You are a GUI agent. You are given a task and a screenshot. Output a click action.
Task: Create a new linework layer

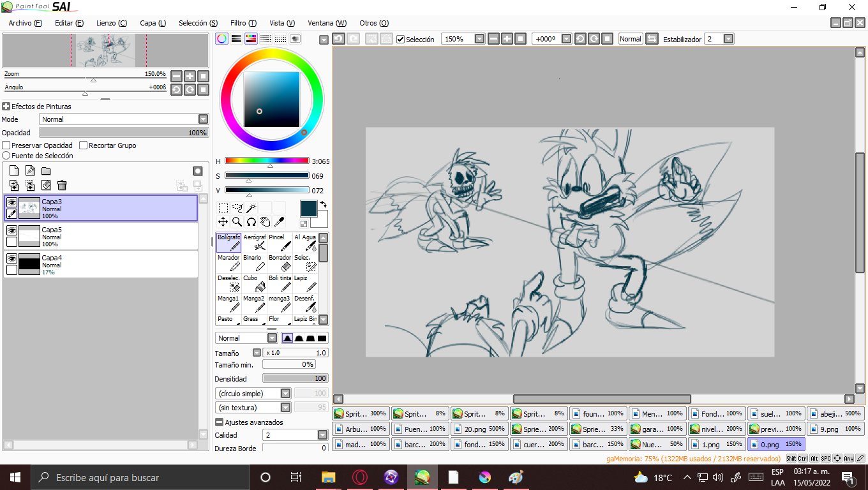pos(30,170)
